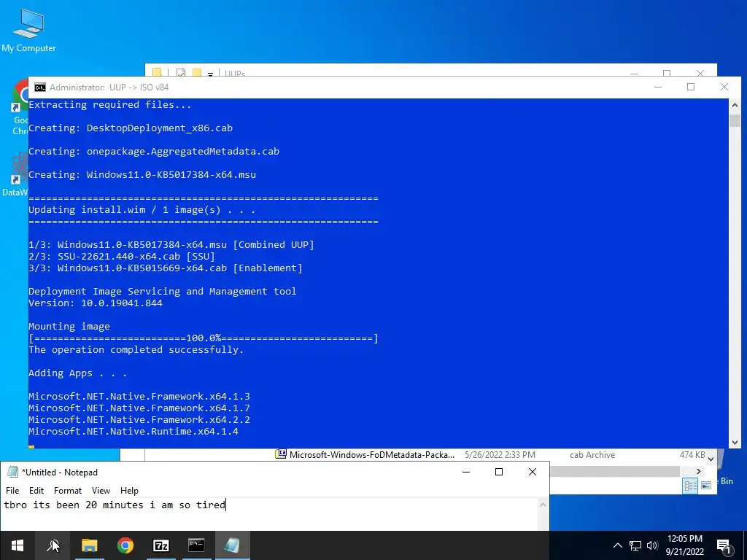747x560 pixels.
Task: Minimize the Notepad window
Action: click(x=466, y=472)
